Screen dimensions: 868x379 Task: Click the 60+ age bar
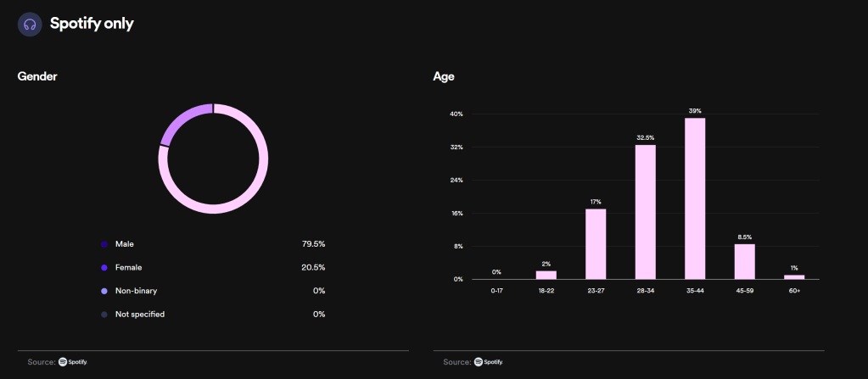coord(794,276)
